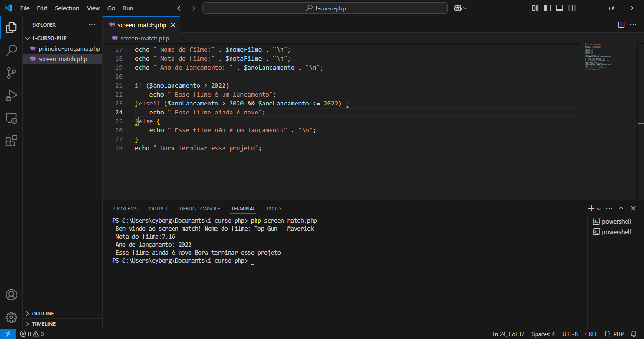
Task: Open the Extensions view
Action: point(11,141)
